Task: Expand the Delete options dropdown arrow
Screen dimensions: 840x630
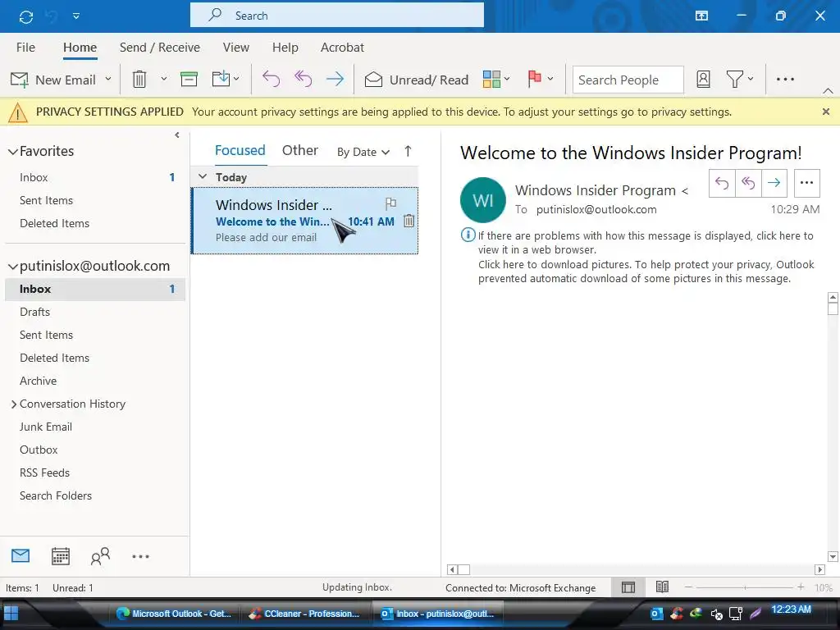Action: pos(164,79)
